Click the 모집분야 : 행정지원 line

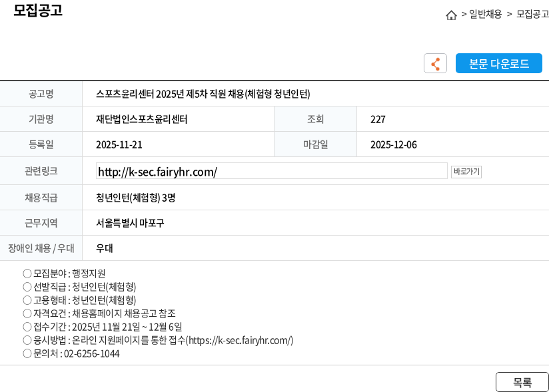(x=64, y=274)
